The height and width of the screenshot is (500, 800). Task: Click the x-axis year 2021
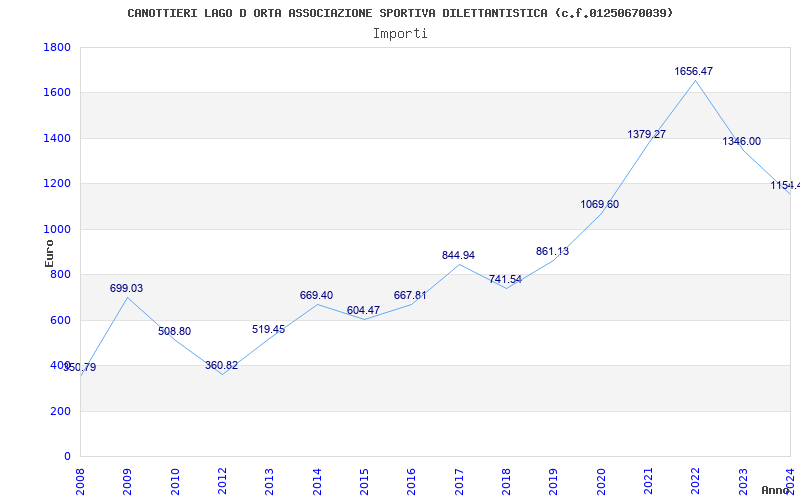click(648, 482)
